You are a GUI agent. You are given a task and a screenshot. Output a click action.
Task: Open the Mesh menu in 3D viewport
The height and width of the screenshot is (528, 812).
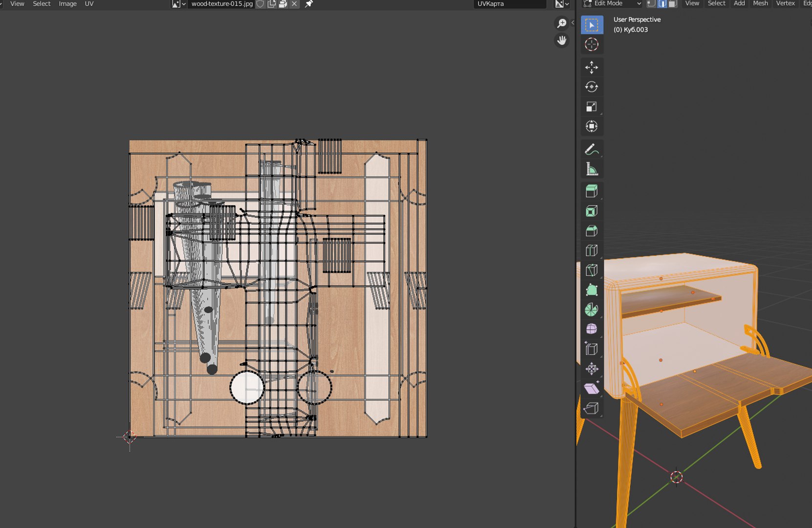coord(760,3)
